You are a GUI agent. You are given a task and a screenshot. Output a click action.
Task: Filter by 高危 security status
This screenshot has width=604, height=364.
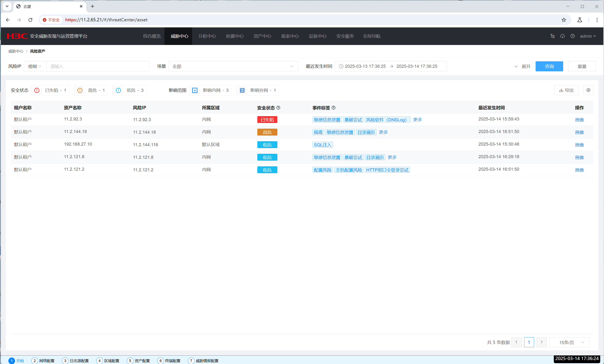91,90
